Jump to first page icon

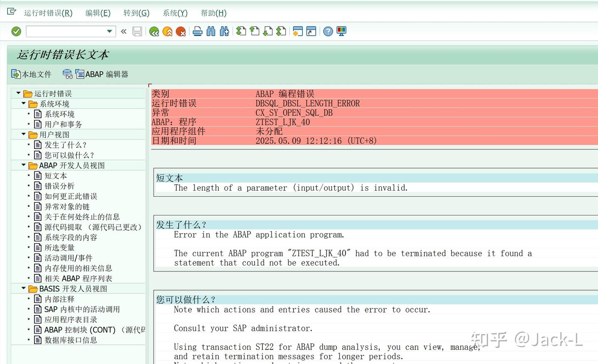click(241, 32)
